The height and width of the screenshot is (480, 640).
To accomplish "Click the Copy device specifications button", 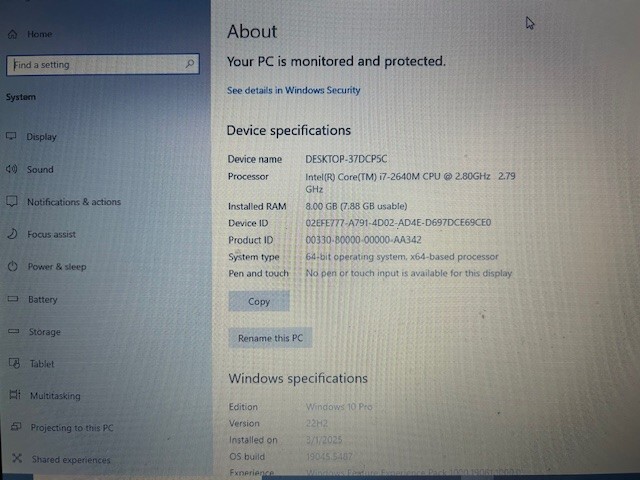I will click(x=259, y=301).
